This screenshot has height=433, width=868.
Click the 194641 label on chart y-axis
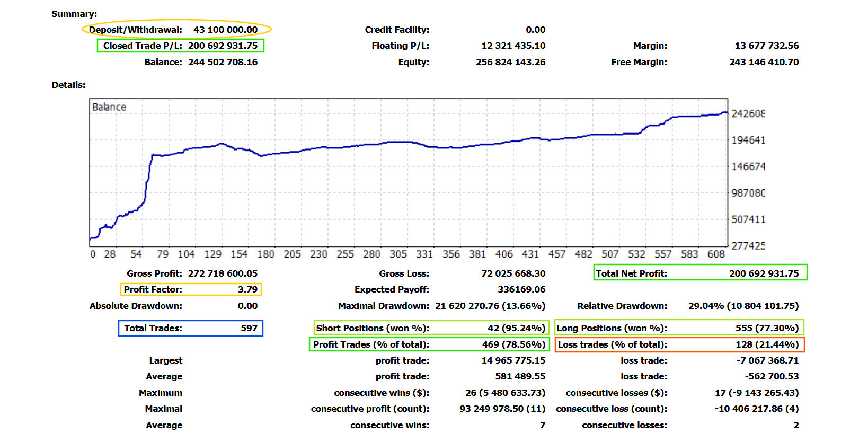(748, 140)
